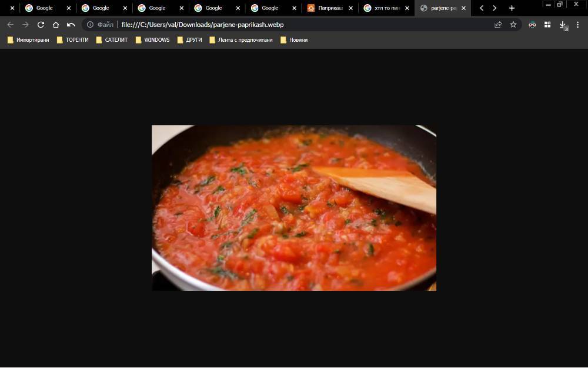Minimize the browser window

coord(548,5)
